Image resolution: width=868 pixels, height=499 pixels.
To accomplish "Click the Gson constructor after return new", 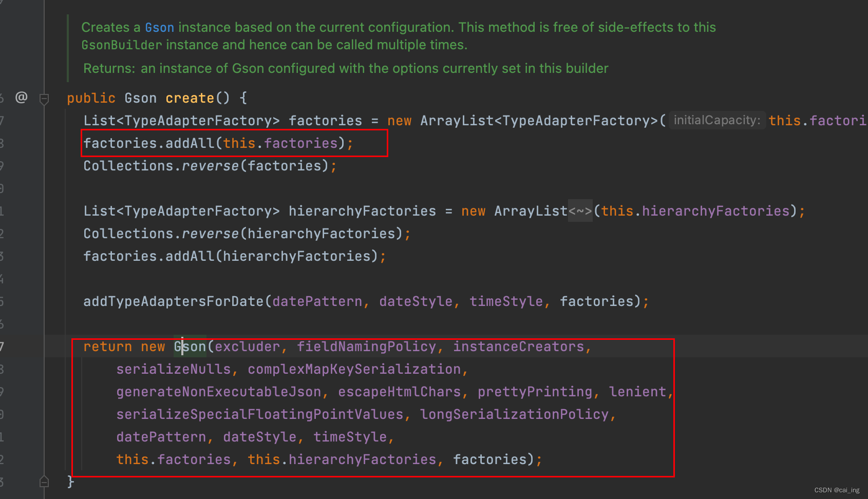I will click(x=190, y=347).
